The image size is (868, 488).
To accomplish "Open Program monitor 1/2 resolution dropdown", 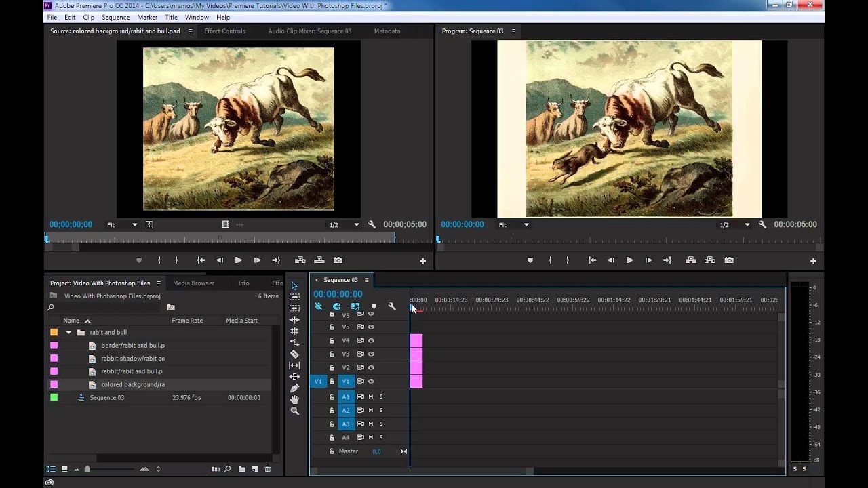I will (x=735, y=224).
